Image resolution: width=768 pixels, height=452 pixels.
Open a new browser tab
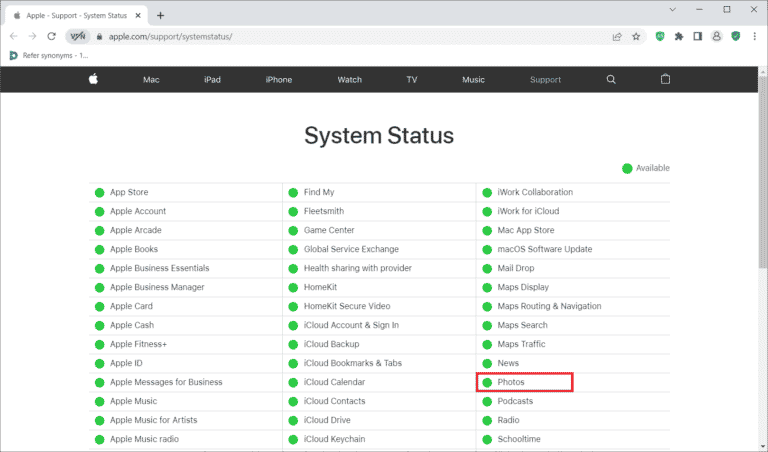pos(160,15)
